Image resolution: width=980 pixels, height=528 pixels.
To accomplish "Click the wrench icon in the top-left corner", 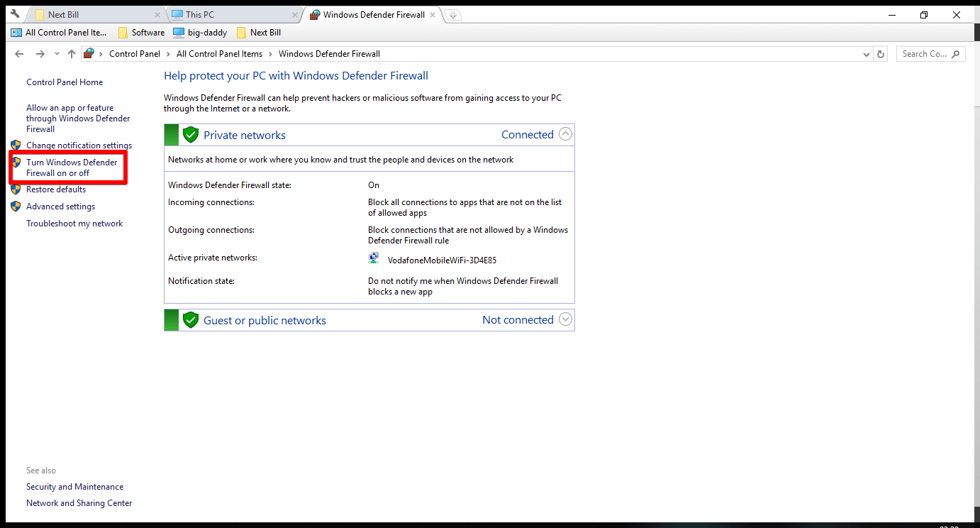I will click(14, 13).
